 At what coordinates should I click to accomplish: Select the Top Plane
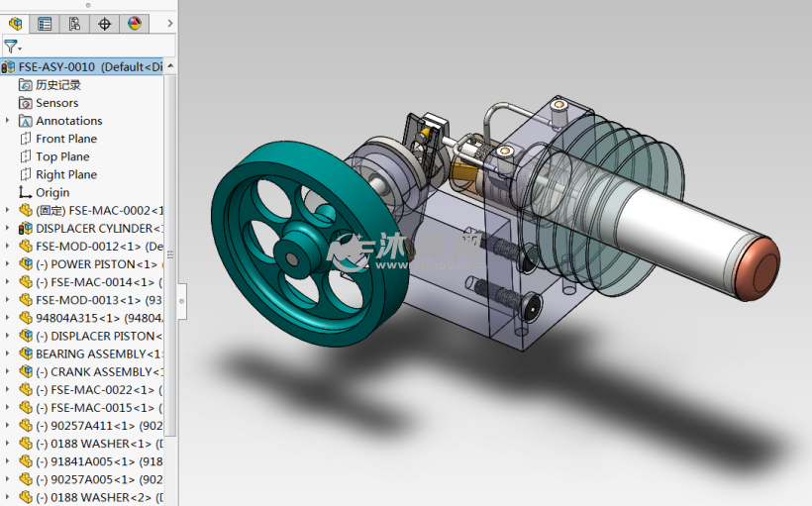click(62, 156)
